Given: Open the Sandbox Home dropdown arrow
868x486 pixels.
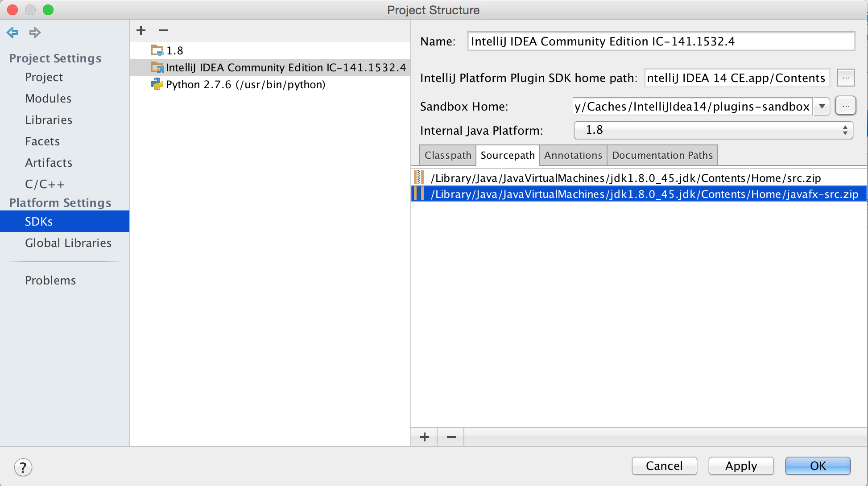Looking at the screenshot, I should [821, 106].
